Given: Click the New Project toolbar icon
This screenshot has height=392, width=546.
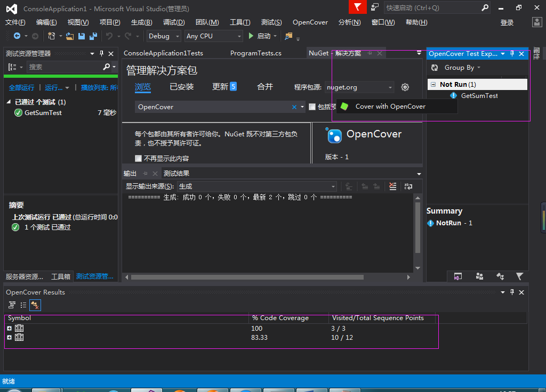Looking at the screenshot, I should (x=52, y=36).
